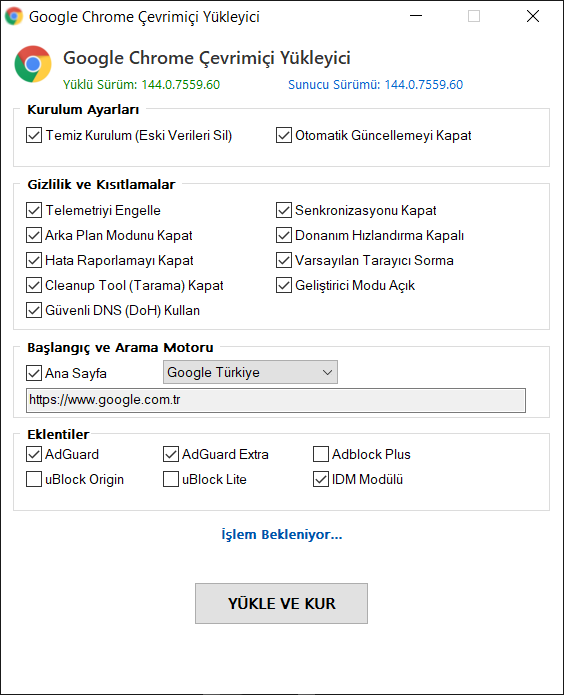This screenshot has width=564, height=695.
Task: Toggle Otomatik Güncellemeyi Kapat checkbox
Action: pos(284,135)
